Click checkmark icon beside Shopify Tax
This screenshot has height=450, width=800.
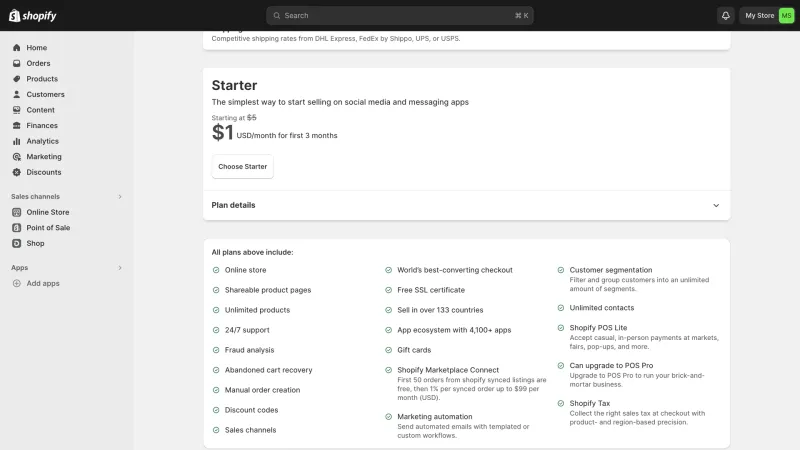pyautogui.click(x=561, y=403)
